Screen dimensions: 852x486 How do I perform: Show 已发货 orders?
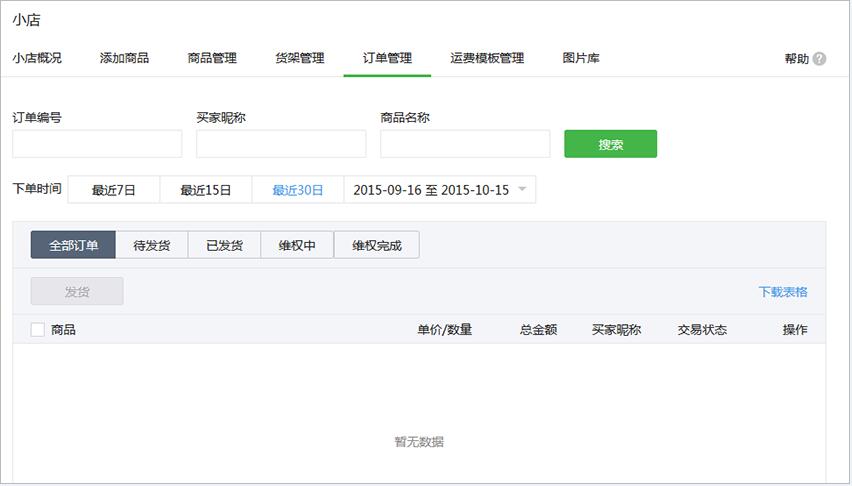click(224, 245)
